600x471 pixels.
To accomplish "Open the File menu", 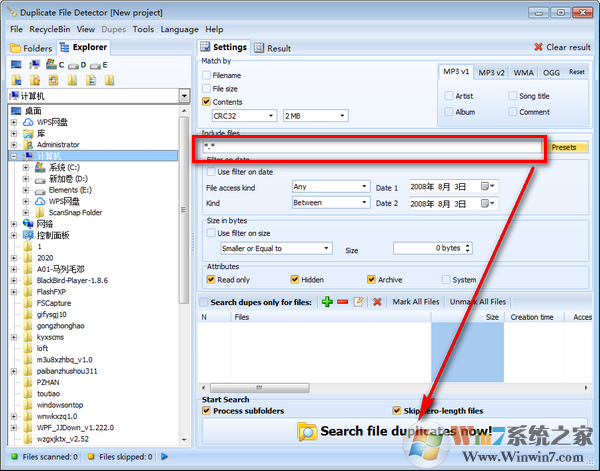I will pyautogui.click(x=16, y=29).
